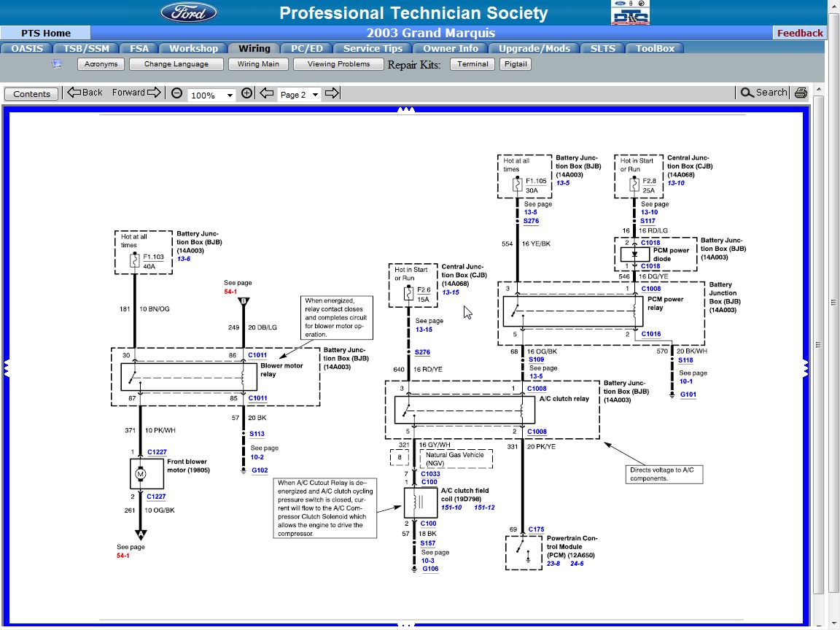
Task: Select the Service Tips tab
Action: 373,49
